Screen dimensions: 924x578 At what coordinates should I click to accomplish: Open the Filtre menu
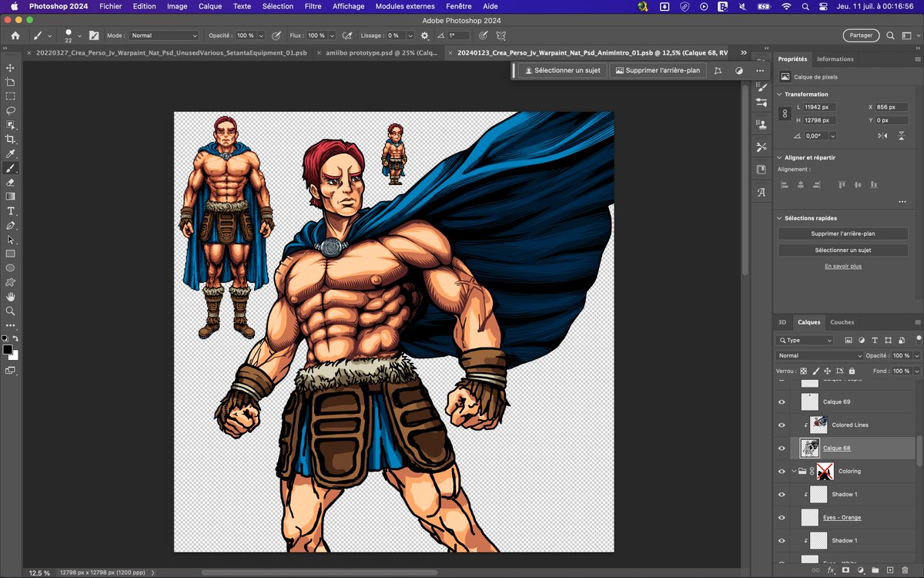(313, 6)
